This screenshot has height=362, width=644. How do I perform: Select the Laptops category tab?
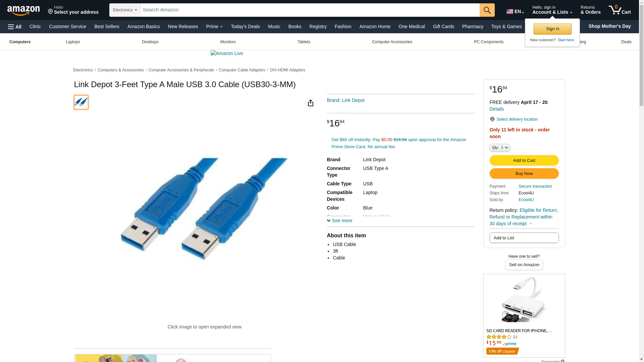click(73, 42)
